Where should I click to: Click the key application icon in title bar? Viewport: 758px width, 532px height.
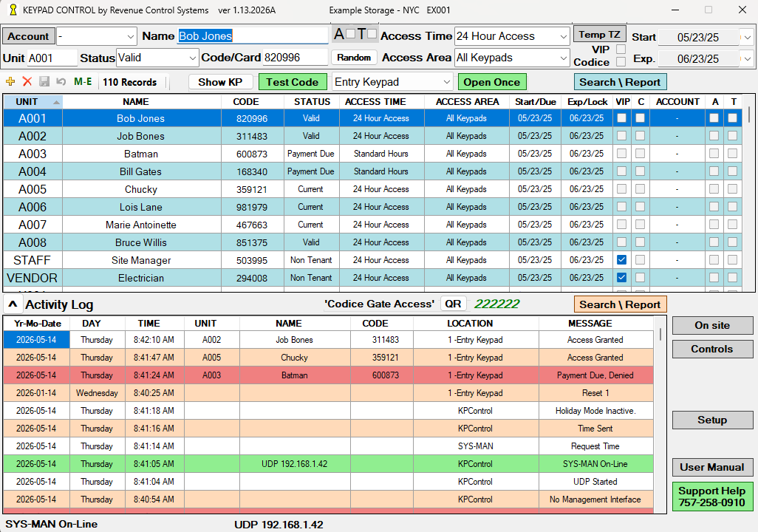13,10
